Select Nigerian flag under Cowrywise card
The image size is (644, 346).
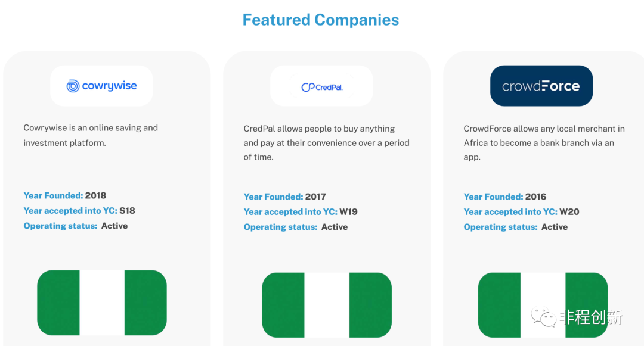pos(102,303)
